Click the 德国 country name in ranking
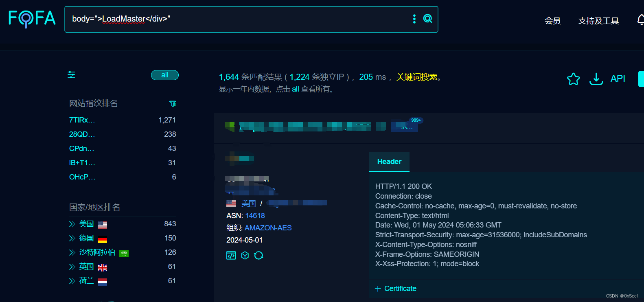Image resolution: width=644 pixels, height=302 pixels. tap(86, 238)
